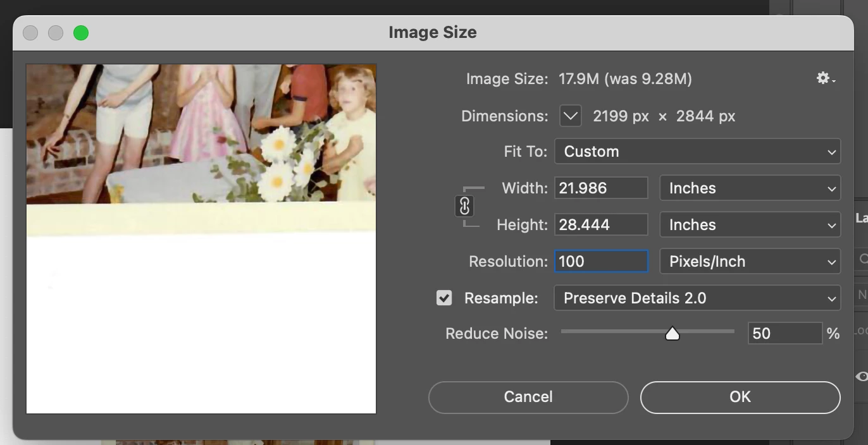Click the Width value field
The image size is (868, 445).
[601, 188]
